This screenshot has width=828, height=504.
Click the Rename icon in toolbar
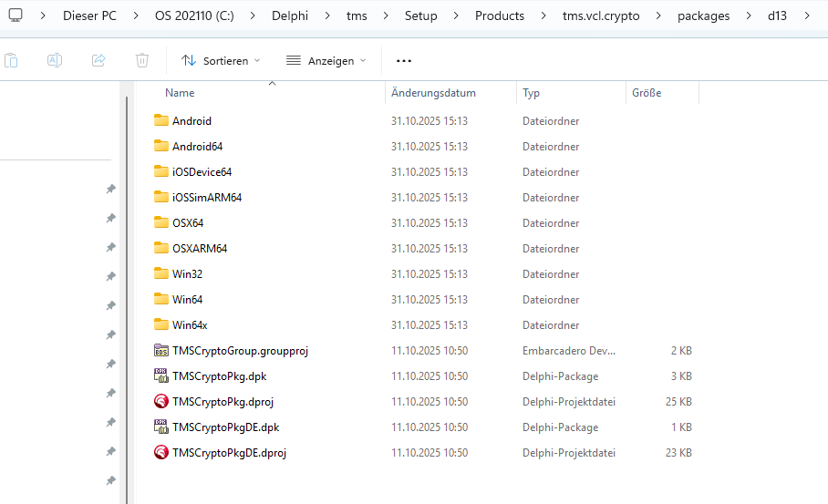pyautogui.click(x=55, y=60)
